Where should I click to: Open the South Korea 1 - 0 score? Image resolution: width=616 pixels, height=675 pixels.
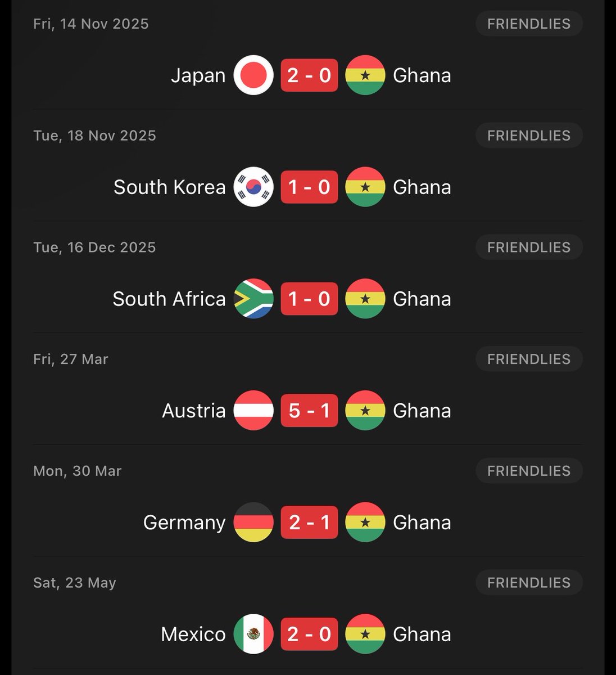click(x=309, y=187)
